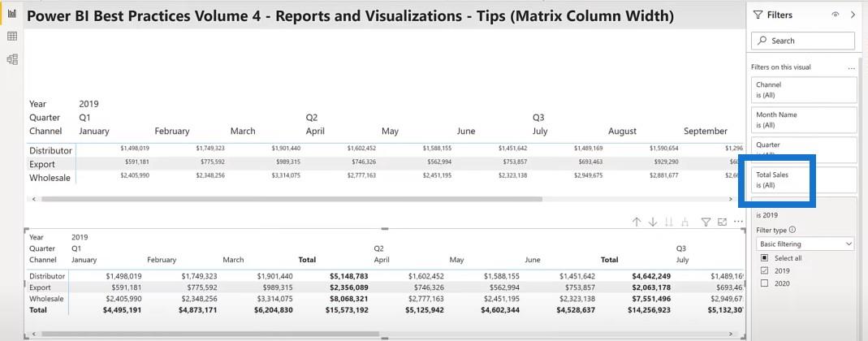Go to next hierarchy level icon

669,222
